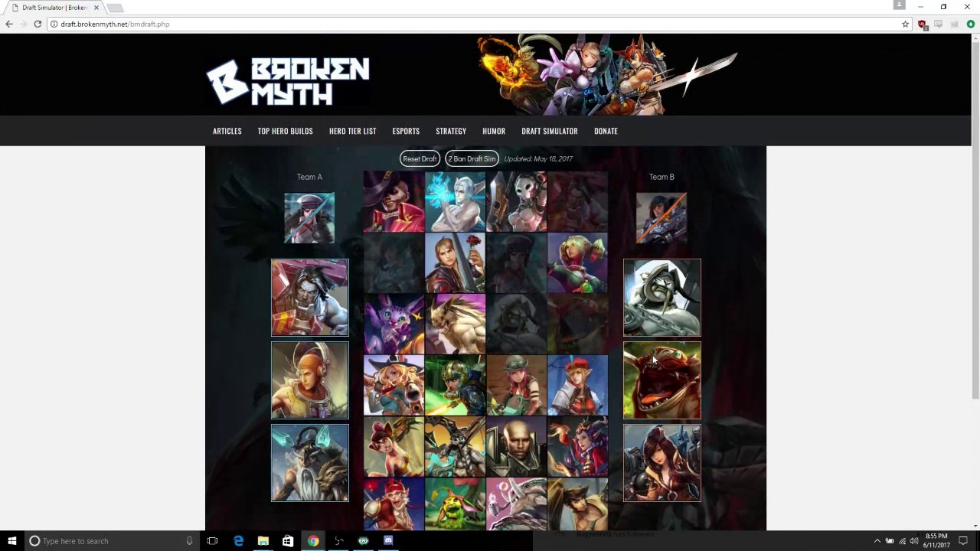
Task: Pick the purple-haired horned sorceress in red
Action: pyautogui.click(x=577, y=446)
